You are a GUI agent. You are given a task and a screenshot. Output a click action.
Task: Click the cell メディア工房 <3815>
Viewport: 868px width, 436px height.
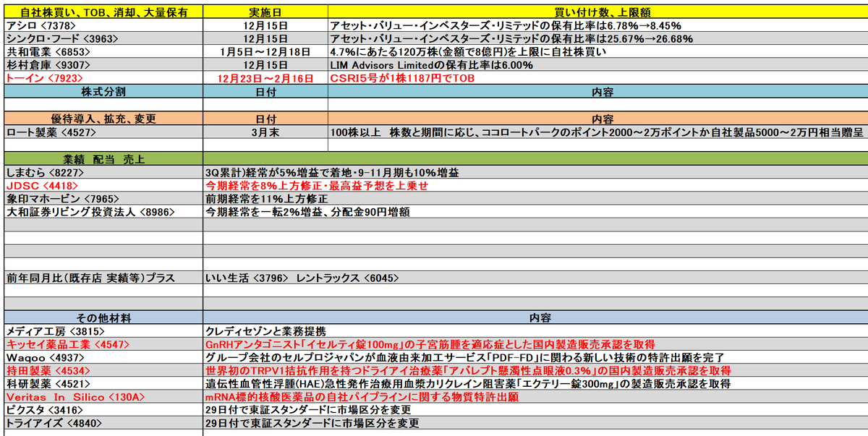point(103,330)
